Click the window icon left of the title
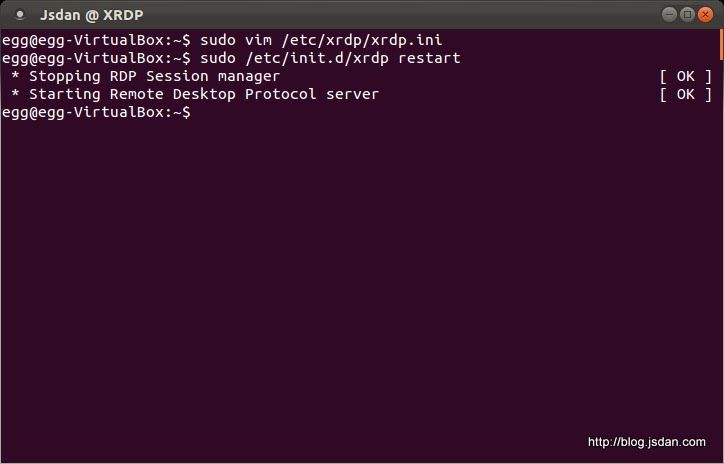724x464 pixels. (x=20, y=15)
